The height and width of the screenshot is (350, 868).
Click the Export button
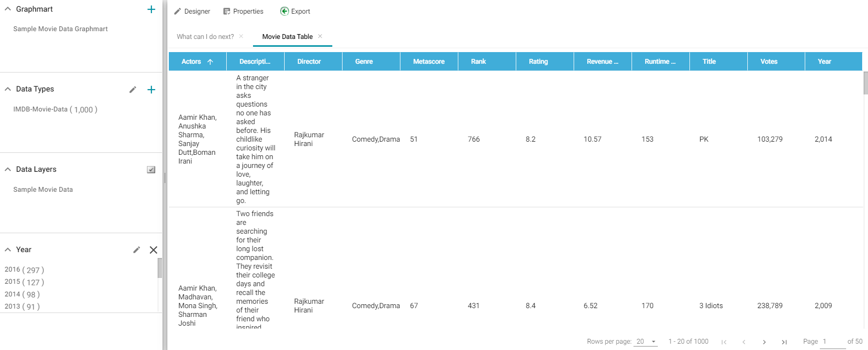[295, 11]
